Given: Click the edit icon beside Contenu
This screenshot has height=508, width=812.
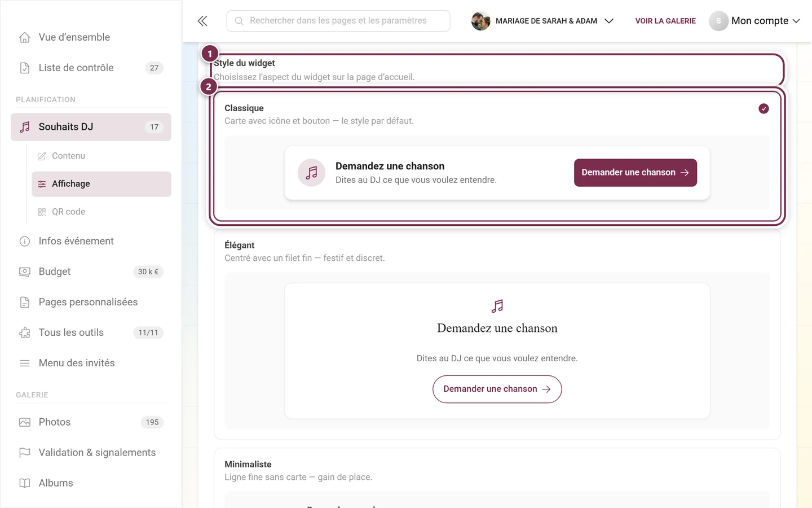Looking at the screenshot, I should [x=42, y=156].
